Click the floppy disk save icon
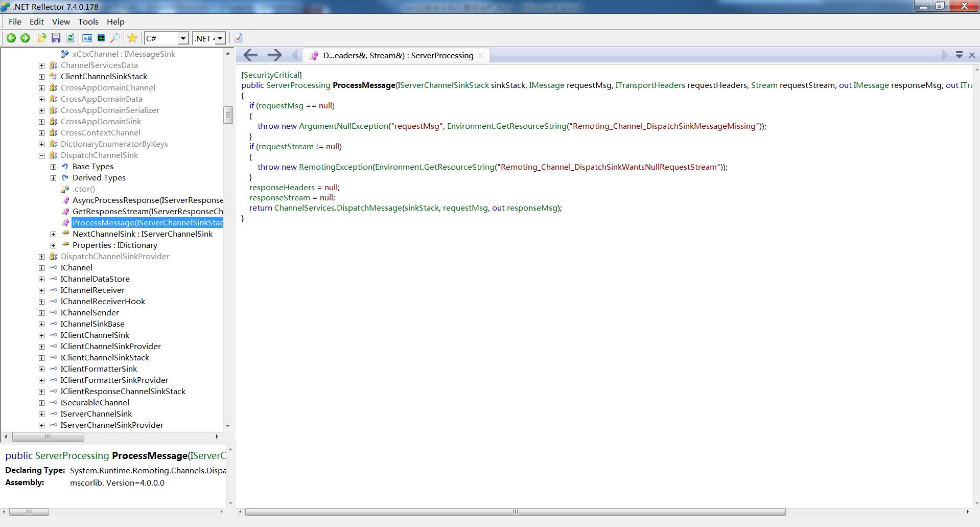Image resolution: width=980 pixels, height=527 pixels. (56, 38)
